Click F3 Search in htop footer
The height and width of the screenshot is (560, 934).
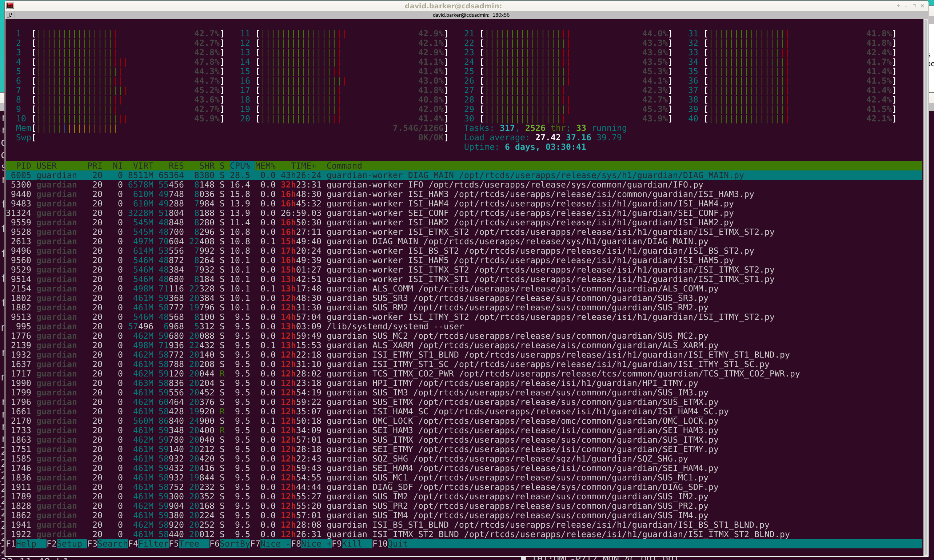pos(108,544)
